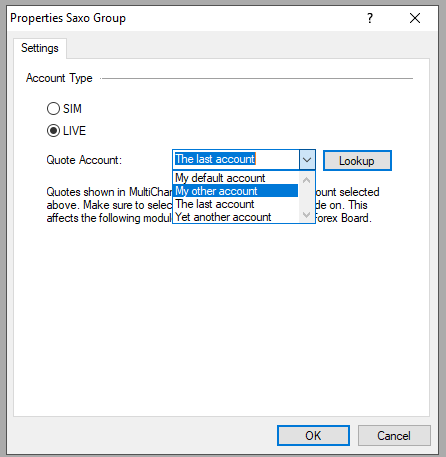This screenshot has height=457, width=446.
Task: Open the Settings tab
Action: click(40, 48)
